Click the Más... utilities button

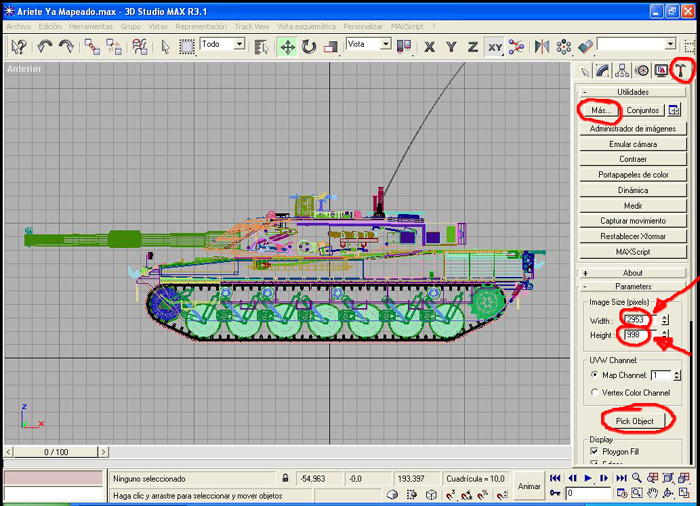pyautogui.click(x=600, y=110)
